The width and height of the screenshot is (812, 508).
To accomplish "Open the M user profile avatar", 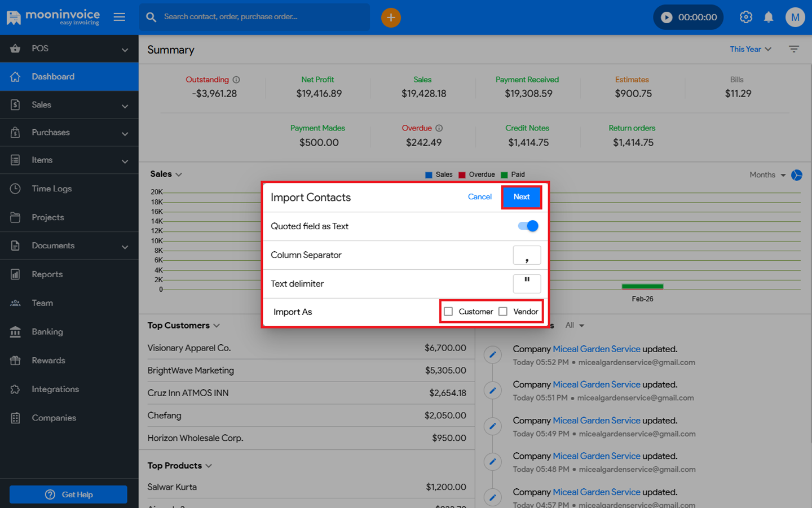I will pos(795,17).
